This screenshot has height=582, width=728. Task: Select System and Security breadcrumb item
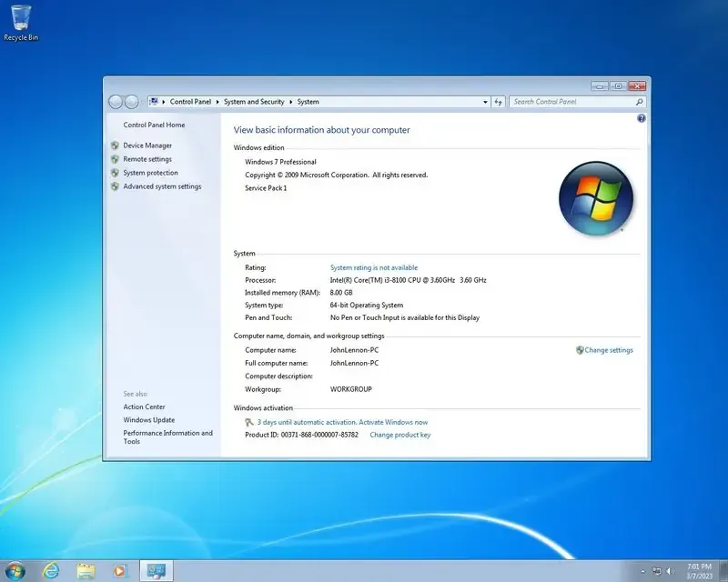(x=254, y=102)
